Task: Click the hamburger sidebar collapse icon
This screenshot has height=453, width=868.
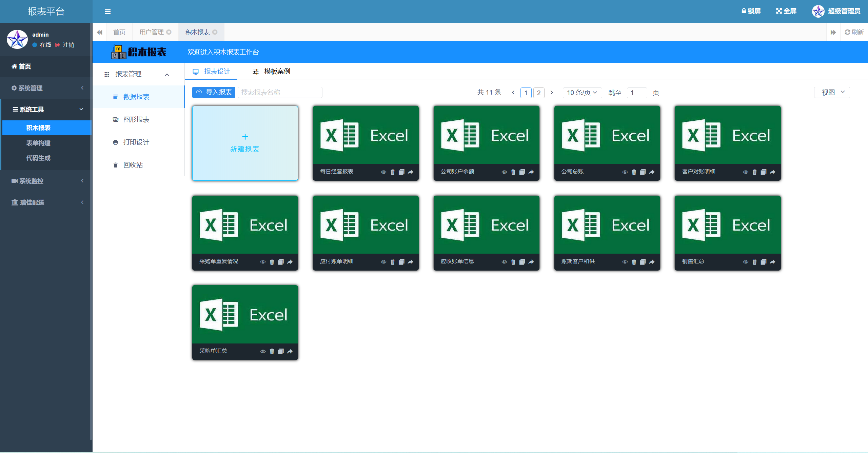Action: (x=107, y=12)
